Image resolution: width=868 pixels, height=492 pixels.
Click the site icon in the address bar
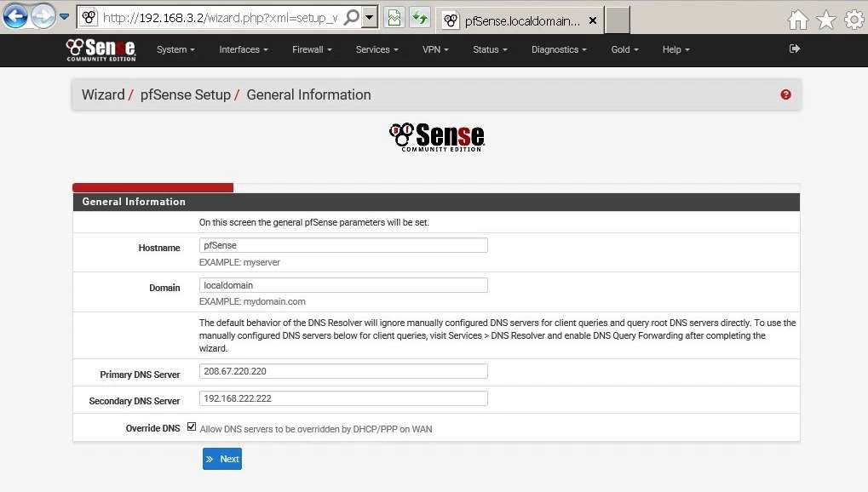[89, 18]
